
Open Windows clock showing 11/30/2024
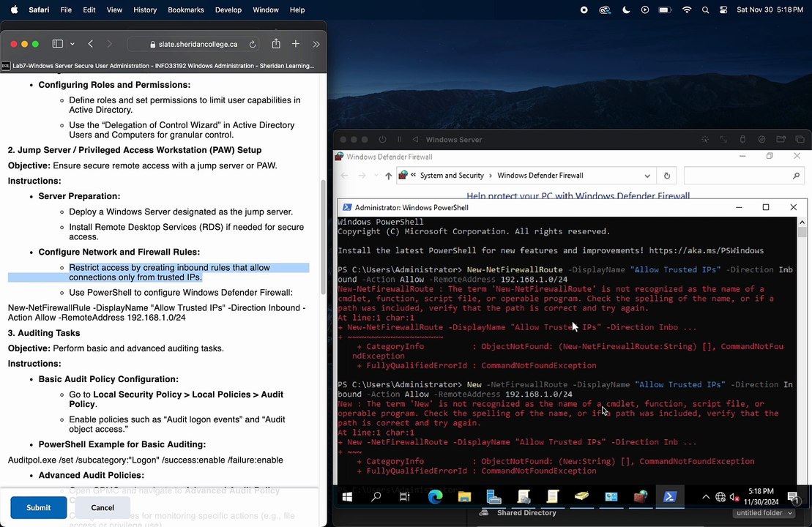[x=761, y=497]
